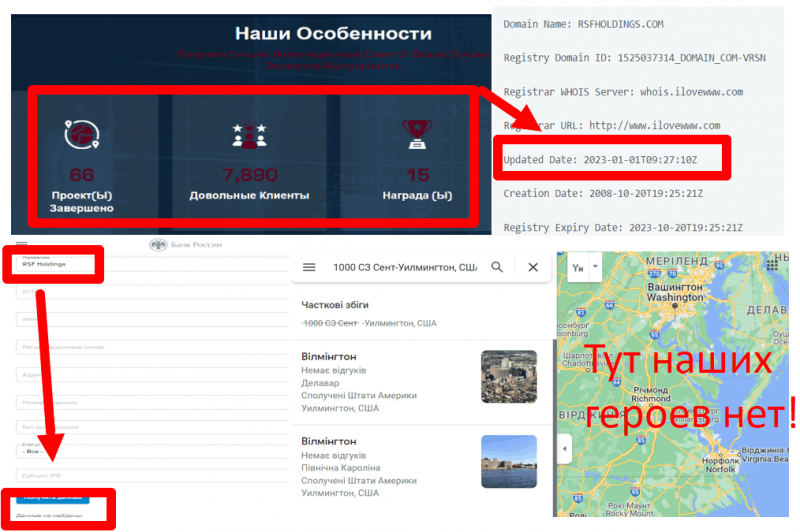Open the hamburger menu in the maps search bar
This screenshot has width=800, height=532.
309,267
